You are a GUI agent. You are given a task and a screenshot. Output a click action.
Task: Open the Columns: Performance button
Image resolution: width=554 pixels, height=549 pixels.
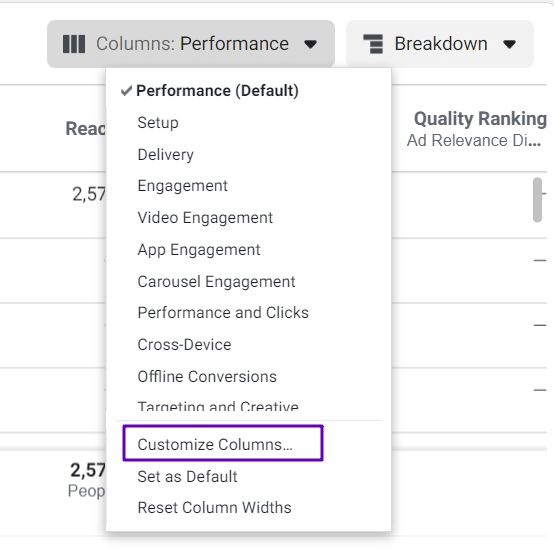(191, 44)
